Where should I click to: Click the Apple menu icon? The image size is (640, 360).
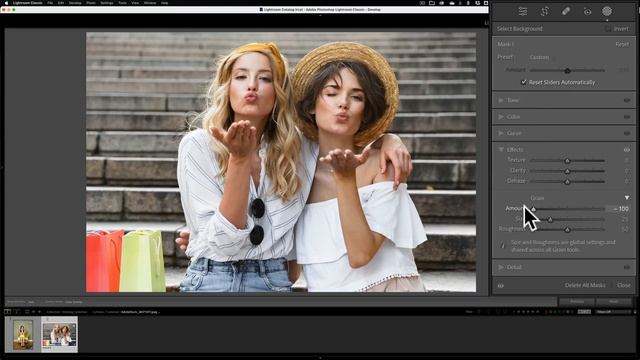(6, 3)
